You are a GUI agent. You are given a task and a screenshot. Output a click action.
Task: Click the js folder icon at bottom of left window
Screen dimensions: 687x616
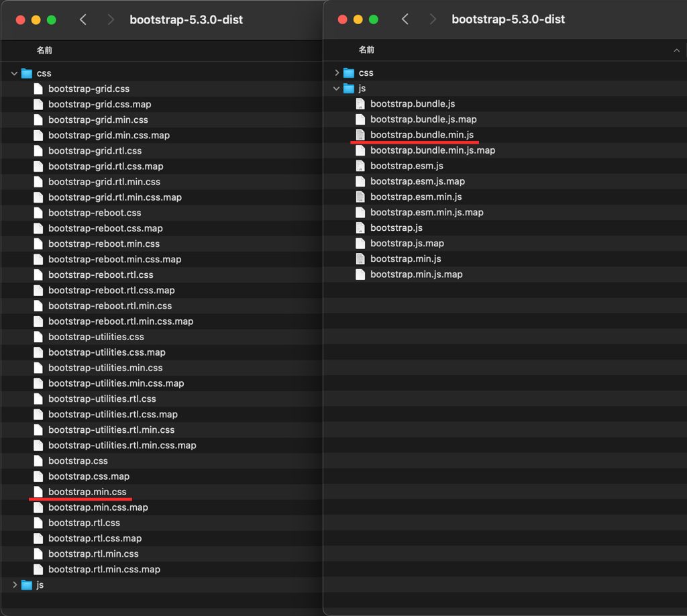25,584
